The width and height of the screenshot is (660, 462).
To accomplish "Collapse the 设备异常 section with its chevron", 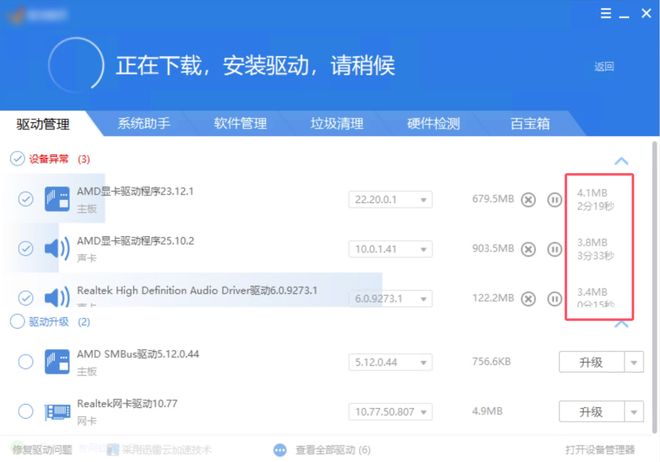I will pos(621,161).
